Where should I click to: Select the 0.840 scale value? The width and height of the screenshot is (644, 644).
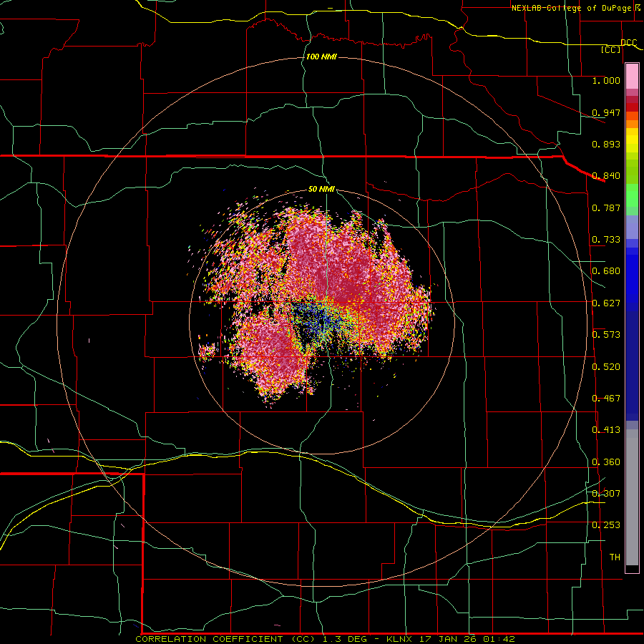pyautogui.click(x=606, y=176)
